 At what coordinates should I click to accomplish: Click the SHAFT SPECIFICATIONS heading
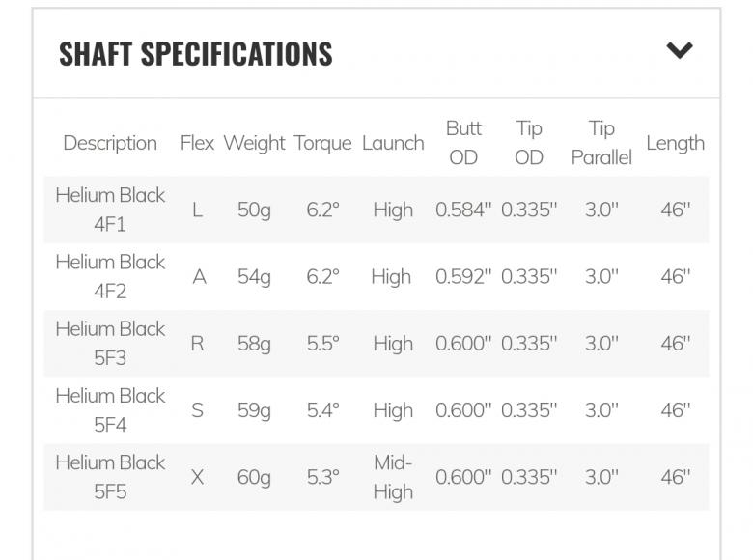coord(196,54)
